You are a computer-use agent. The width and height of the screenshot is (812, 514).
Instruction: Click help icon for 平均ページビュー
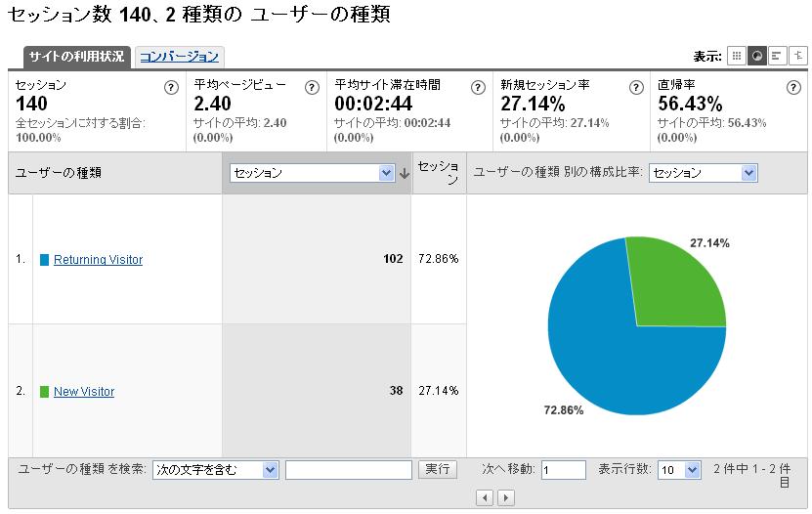(312, 87)
